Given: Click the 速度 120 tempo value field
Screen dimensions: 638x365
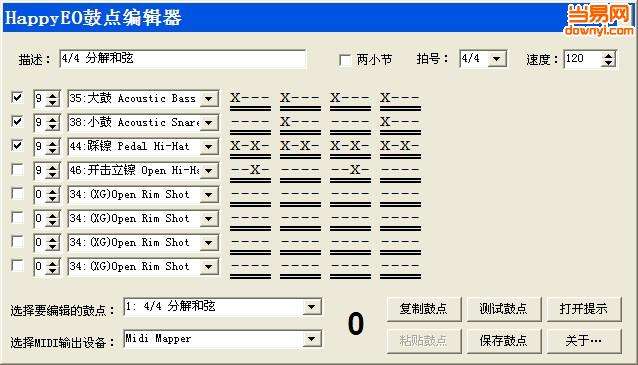Looking at the screenshot, I should pos(583,59).
